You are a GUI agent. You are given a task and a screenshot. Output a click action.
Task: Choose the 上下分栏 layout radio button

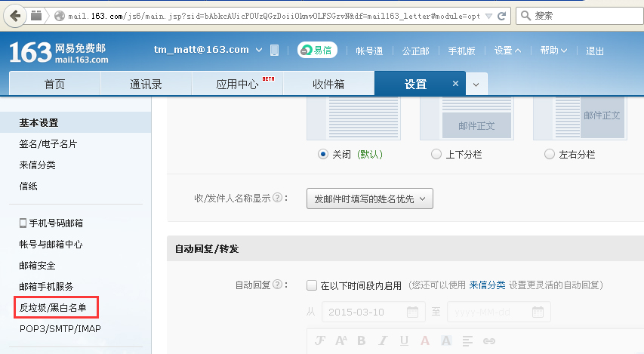436,154
